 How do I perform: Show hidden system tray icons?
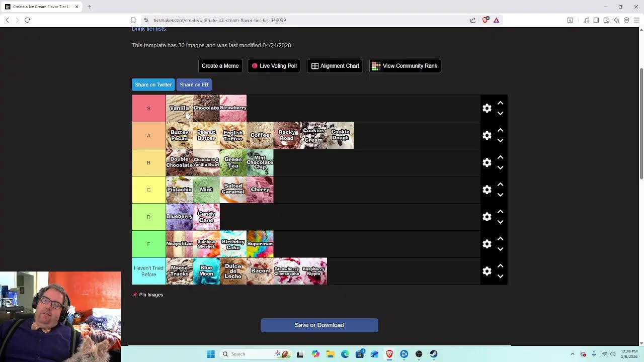coord(572,354)
